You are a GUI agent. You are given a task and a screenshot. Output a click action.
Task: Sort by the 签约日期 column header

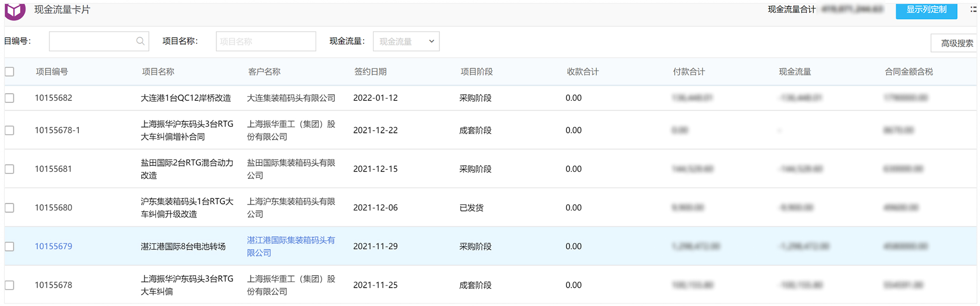point(370,72)
